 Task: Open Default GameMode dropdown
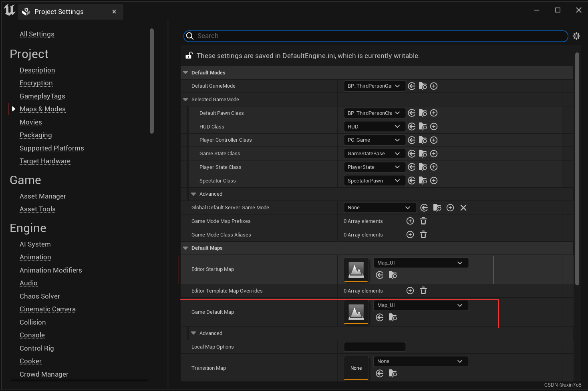375,86
